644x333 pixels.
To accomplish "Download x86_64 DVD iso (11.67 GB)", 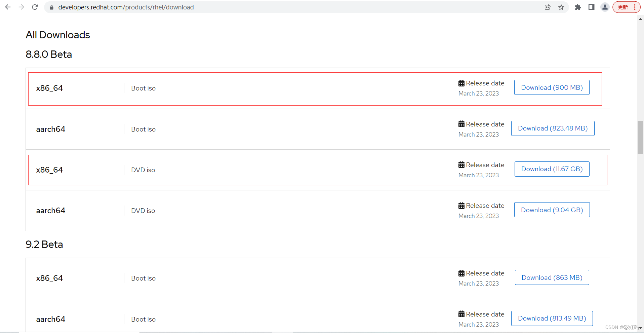I will [x=552, y=169].
